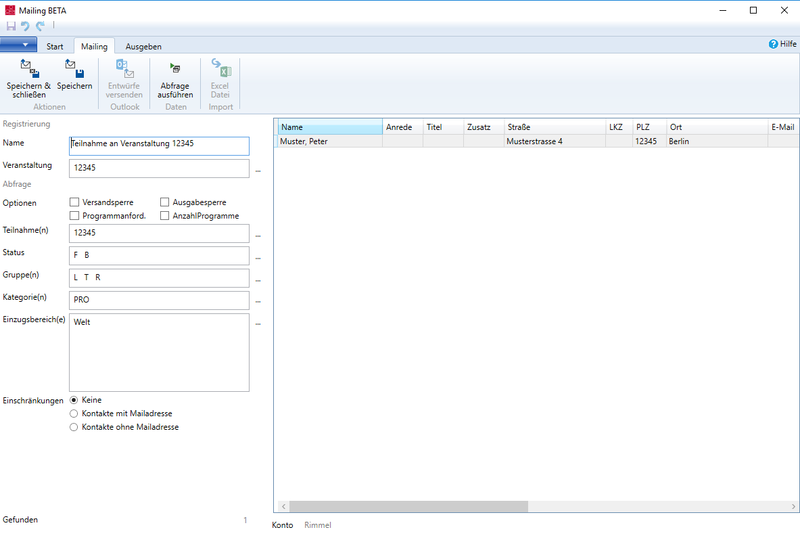This screenshot has width=800, height=536.
Task: Open picker beside Einzugsbereich(e) field
Action: coord(258,324)
